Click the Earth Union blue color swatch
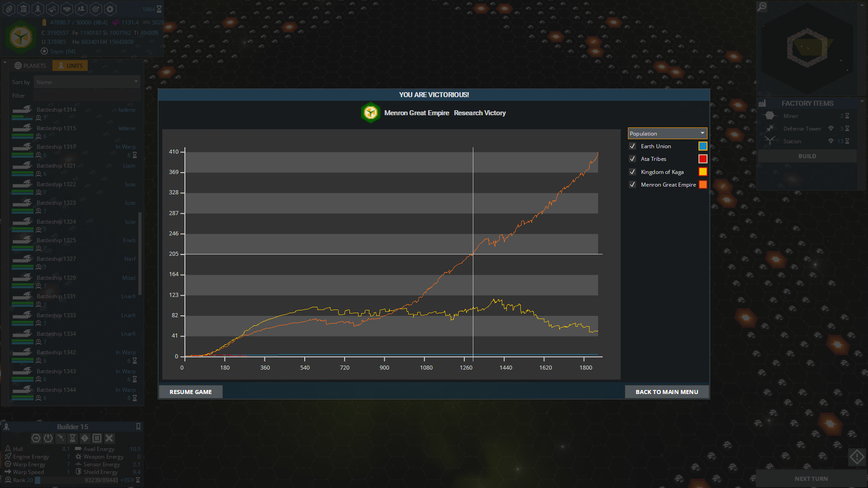The width and height of the screenshot is (868, 488). (703, 146)
